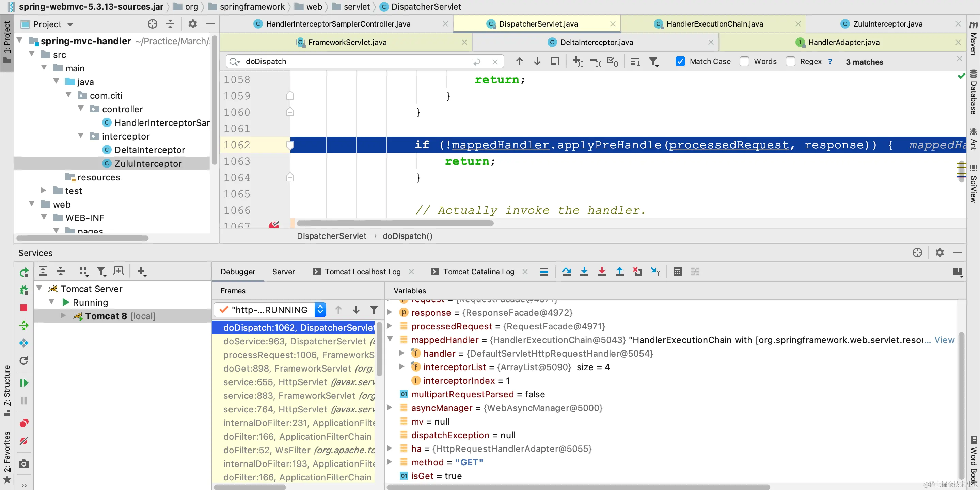This screenshot has height=490, width=980.
Task: Open Project panel settings gear
Action: tap(192, 24)
